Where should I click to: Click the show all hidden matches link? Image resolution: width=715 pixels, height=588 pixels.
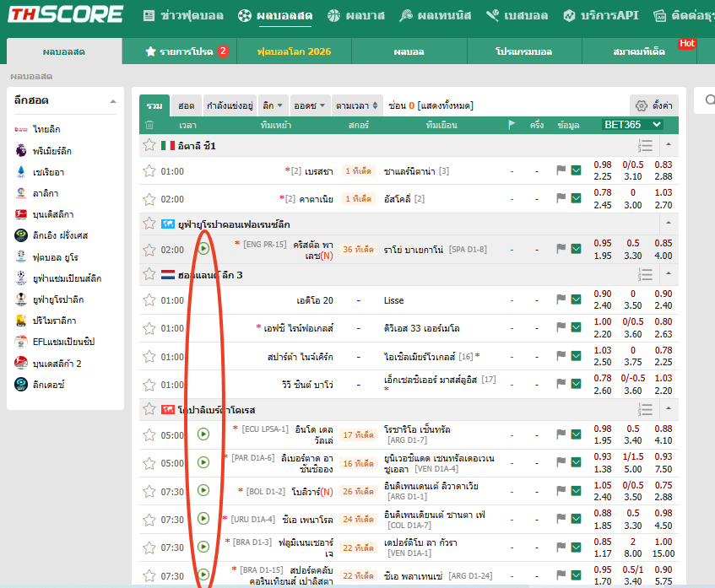(x=446, y=105)
